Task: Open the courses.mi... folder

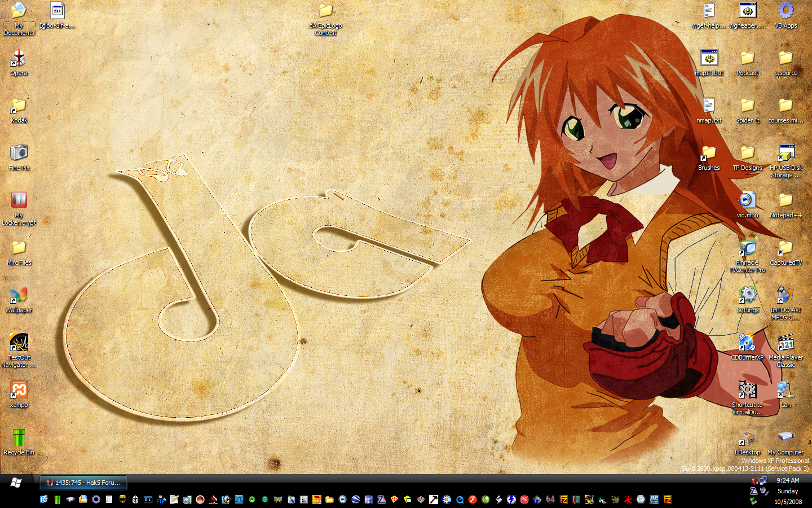Action: (x=785, y=110)
